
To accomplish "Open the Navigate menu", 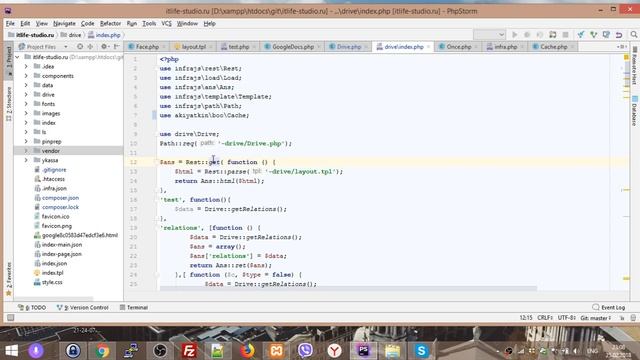I will pyautogui.click(x=64, y=24).
